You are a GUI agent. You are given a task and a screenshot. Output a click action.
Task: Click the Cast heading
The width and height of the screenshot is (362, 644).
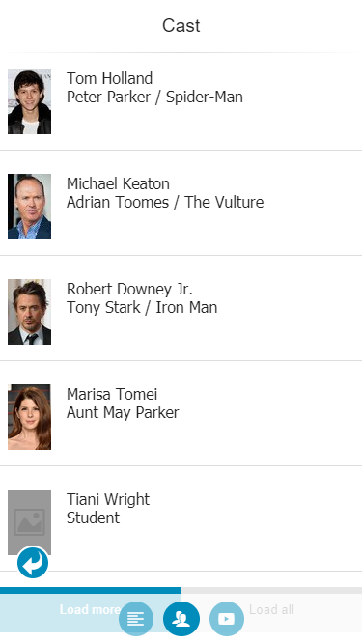pos(181,25)
